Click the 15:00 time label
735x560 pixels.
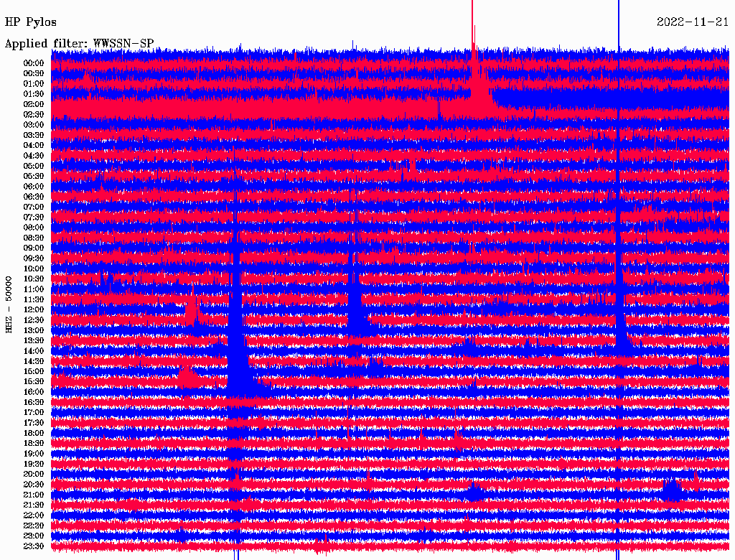(34, 371)
